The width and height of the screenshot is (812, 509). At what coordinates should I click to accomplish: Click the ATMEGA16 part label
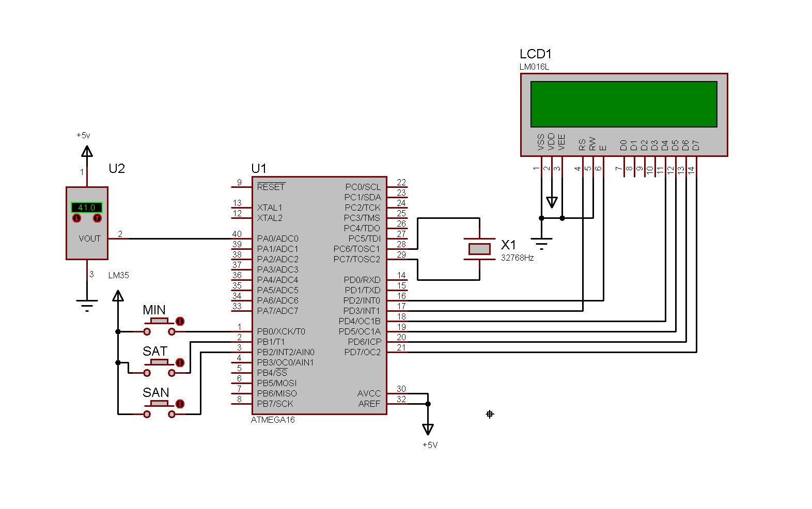273,420
